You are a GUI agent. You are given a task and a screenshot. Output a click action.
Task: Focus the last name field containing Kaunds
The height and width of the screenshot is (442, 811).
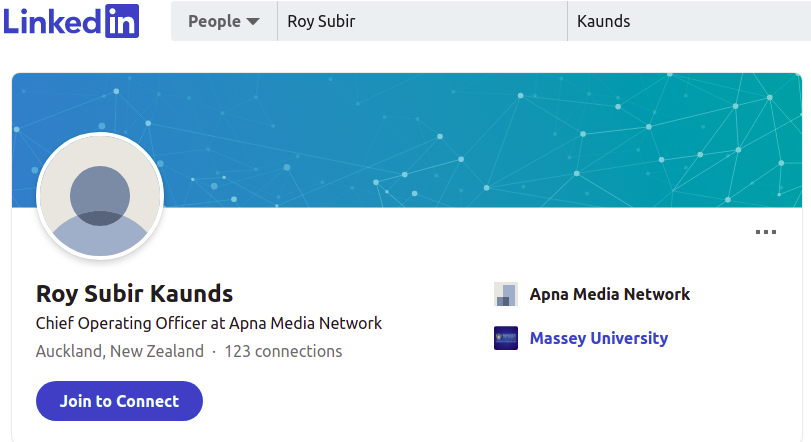tap(689, 21)
